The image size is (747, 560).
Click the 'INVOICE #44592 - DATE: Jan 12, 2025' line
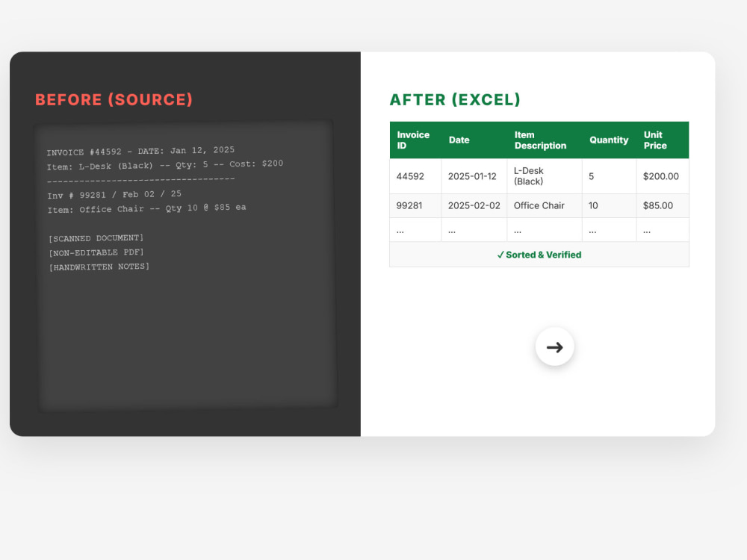click(140, 151)
